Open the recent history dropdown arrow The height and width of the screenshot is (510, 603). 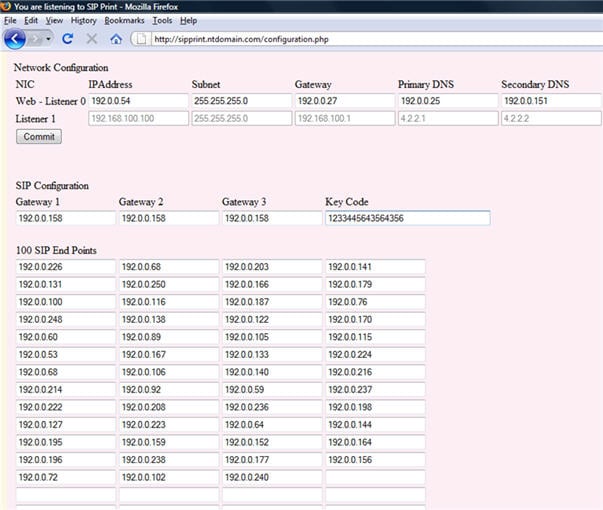tap(50, 39)
